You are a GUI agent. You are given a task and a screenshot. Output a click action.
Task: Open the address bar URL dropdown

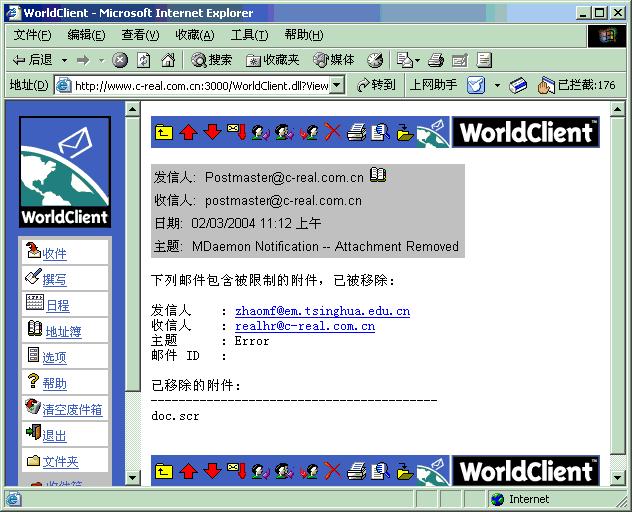tap(337, 85)
